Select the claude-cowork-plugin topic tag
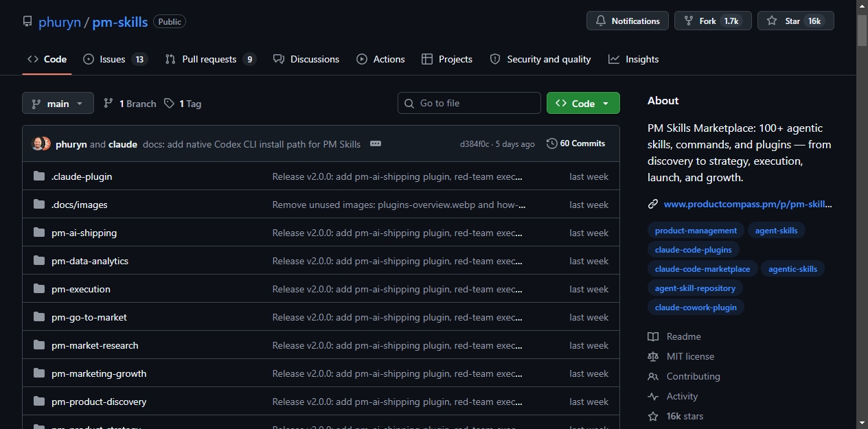This screenshot has width=868, height=429. [696, 308]
